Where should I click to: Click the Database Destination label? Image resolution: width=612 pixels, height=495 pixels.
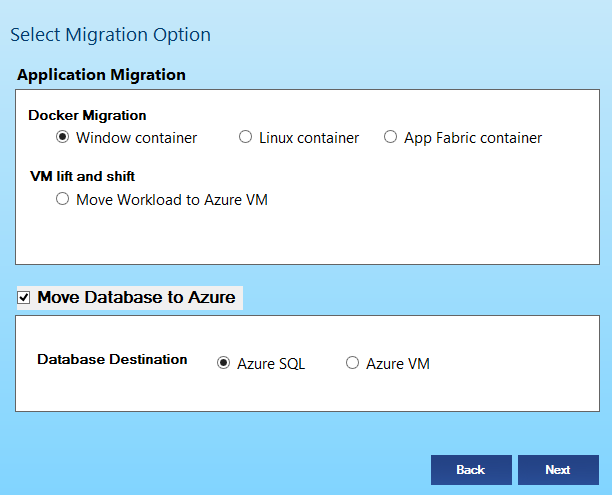112,359
